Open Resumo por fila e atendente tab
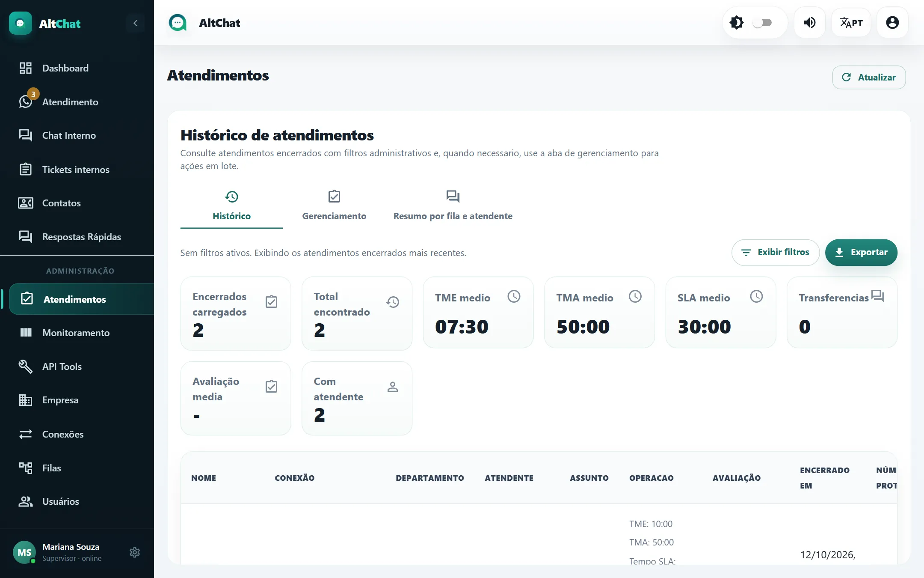Viewport: 924px width, 578px height. (453, 206)
